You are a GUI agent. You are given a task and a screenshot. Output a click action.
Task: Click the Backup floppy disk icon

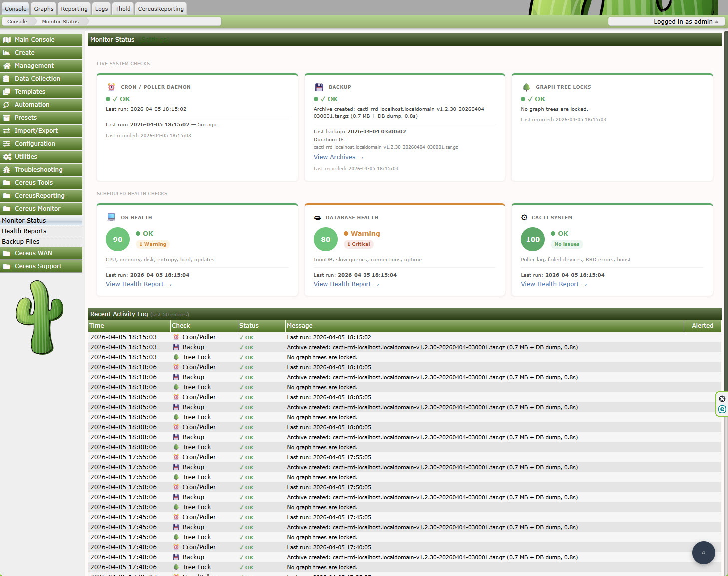point(319,87)
